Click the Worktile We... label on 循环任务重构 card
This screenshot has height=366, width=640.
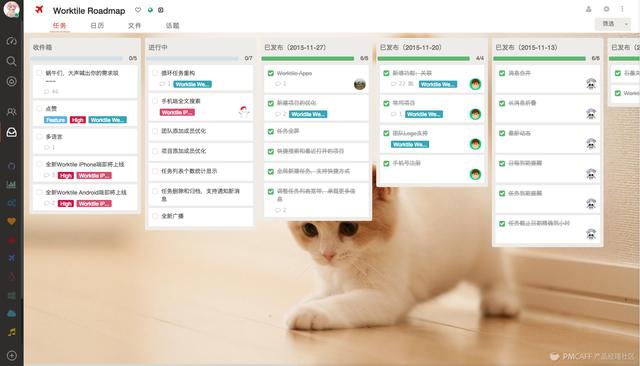(193, 84)
